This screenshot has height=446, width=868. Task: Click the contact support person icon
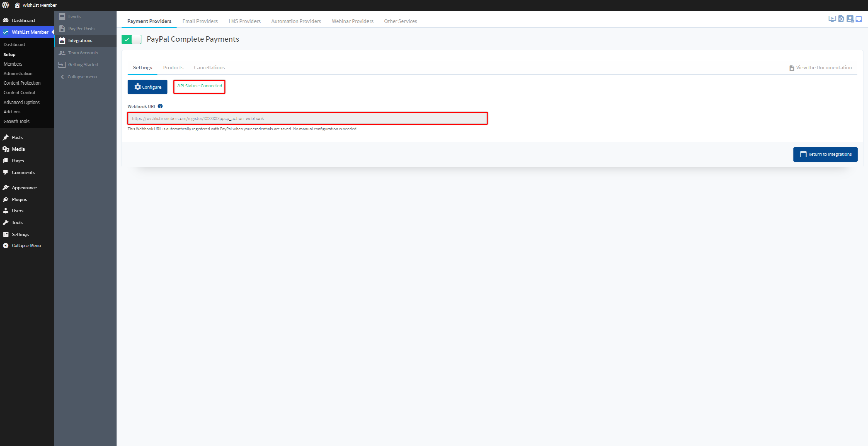[850, 19]
